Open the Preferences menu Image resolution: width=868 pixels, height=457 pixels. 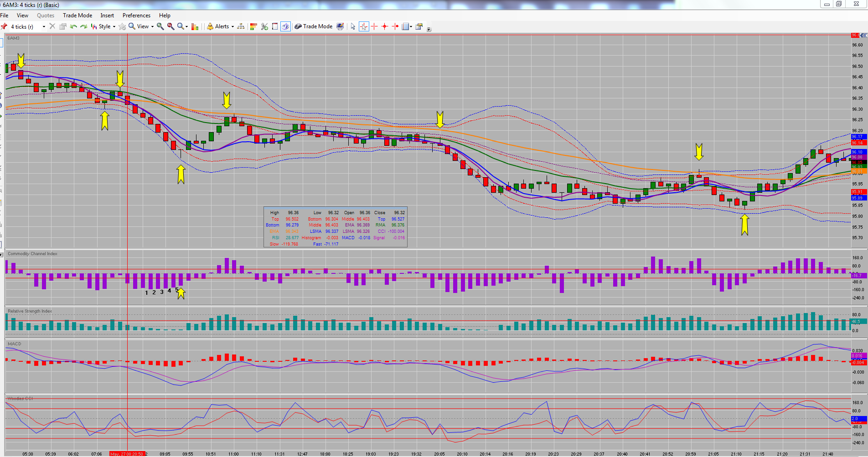(x=136, y=15)
